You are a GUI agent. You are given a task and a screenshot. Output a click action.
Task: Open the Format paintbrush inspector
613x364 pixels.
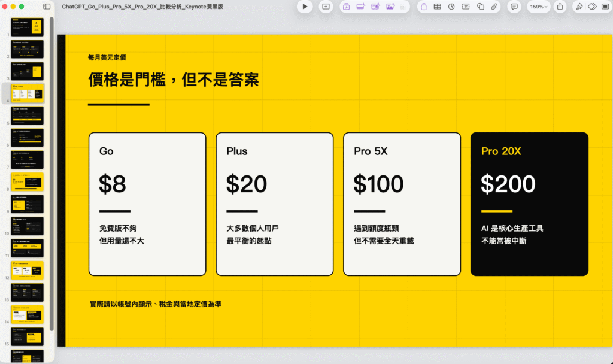point(579,7)
